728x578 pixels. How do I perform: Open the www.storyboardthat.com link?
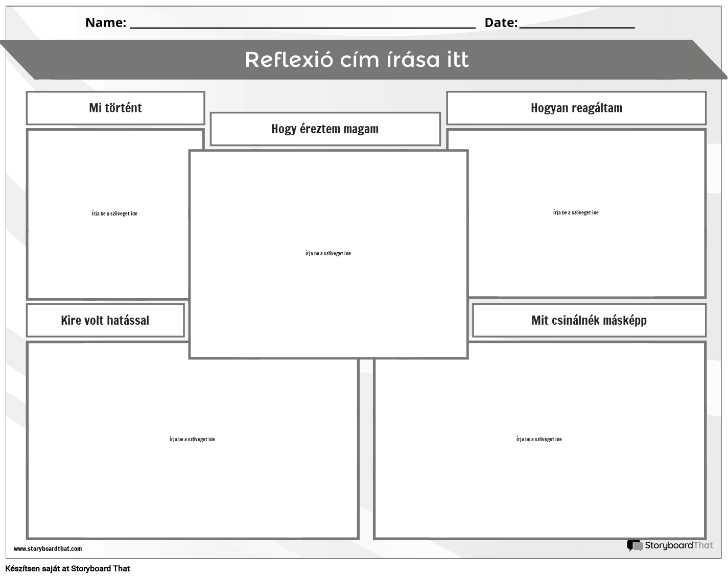48,549
